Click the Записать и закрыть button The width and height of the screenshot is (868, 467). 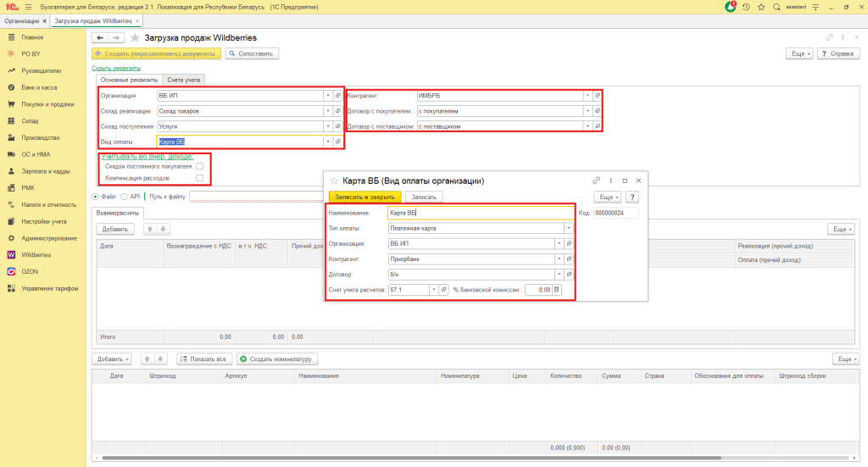(x=366, y=197)
